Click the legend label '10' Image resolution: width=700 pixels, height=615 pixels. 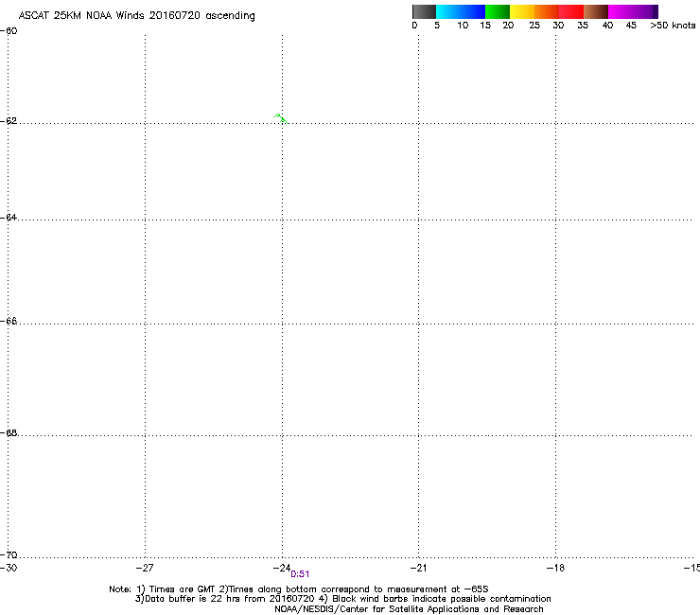(x=463, y=26)
